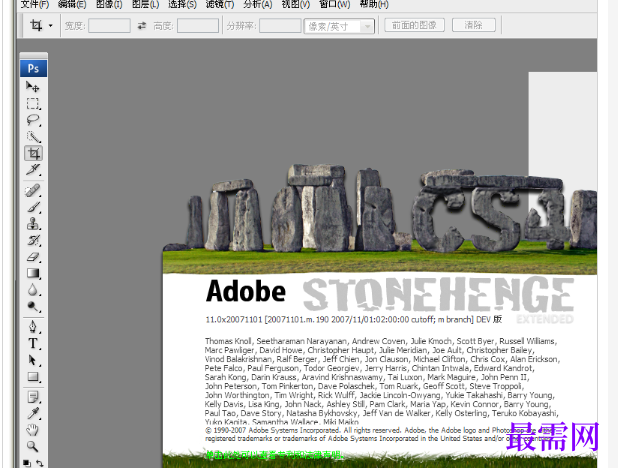Screen dimensions: 618x468
Task: Select the Magic Wand tool
Action: click(x=33, y=136)
